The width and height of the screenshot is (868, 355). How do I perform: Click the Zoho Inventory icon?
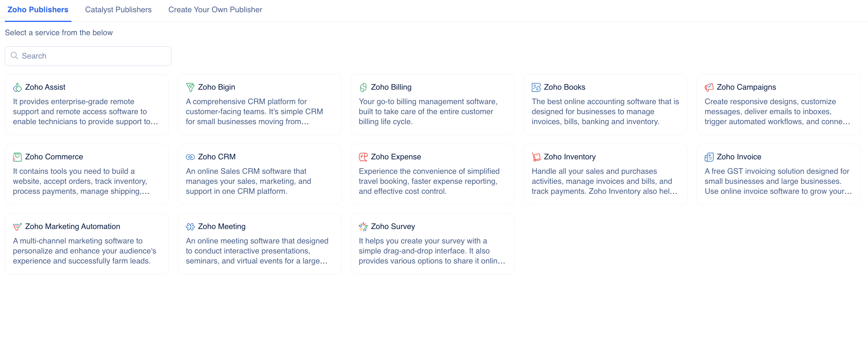pos(536,157)
